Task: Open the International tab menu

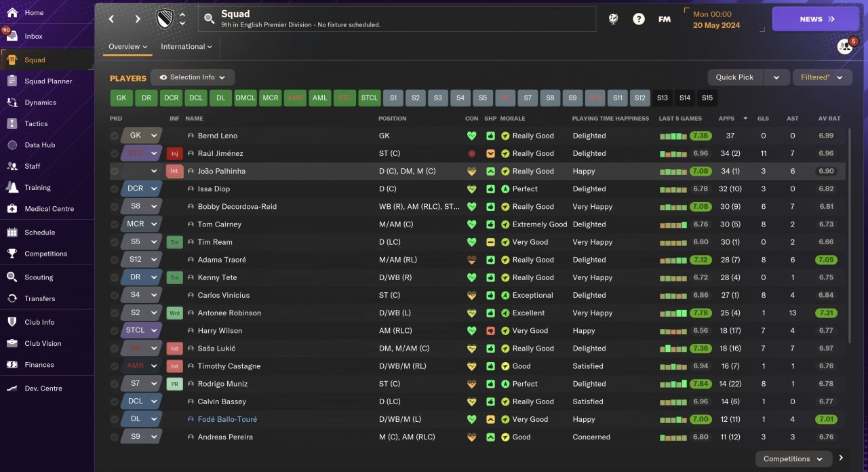Action: coord(186,47)
